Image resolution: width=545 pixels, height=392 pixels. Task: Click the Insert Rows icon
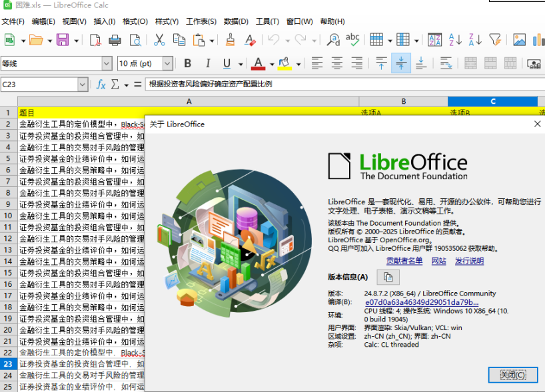376,40
